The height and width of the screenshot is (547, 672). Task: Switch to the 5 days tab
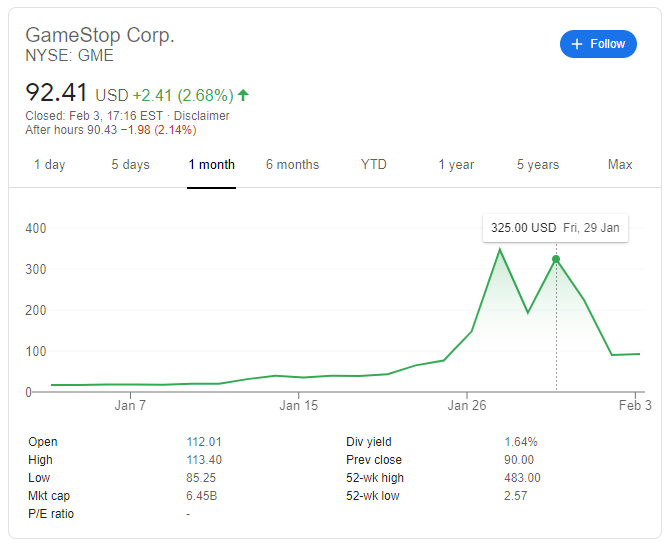130,165
